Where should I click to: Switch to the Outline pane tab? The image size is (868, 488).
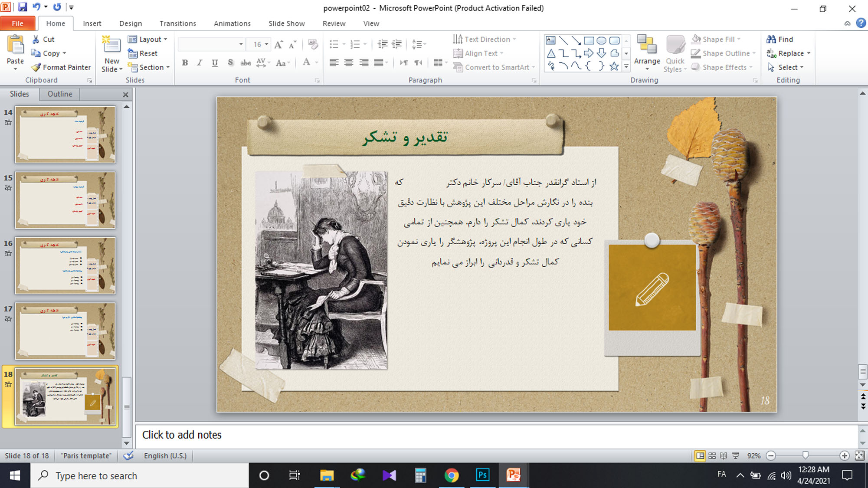(60, 94)
